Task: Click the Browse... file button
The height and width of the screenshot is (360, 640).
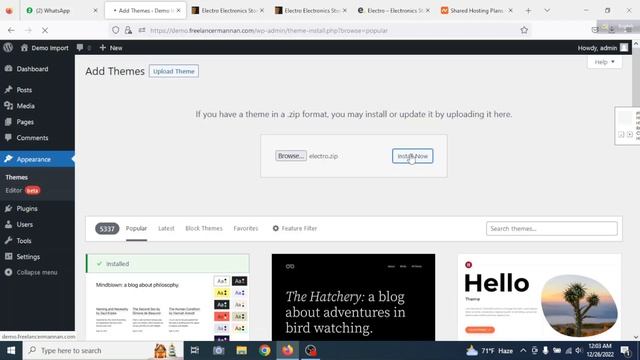Action: click(x=291, y=156)
